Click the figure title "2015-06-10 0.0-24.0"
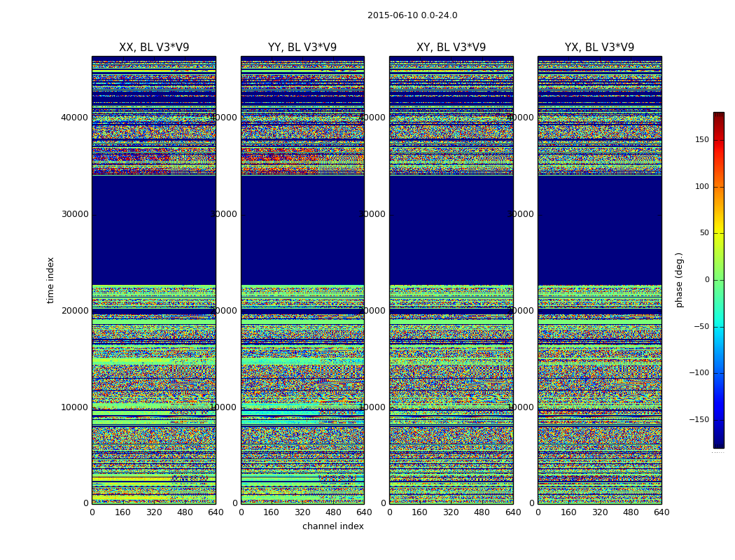 [412, 15]
